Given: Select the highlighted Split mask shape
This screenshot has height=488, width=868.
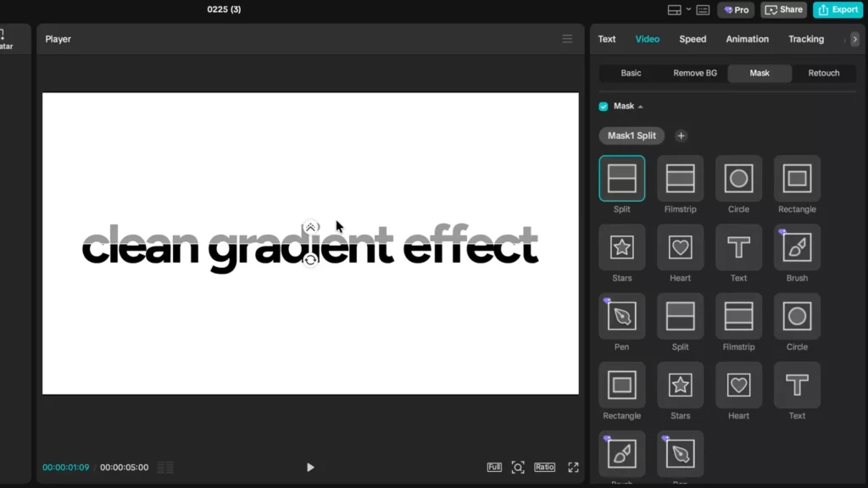Looking at the screenshot, I should click(621, 178).
